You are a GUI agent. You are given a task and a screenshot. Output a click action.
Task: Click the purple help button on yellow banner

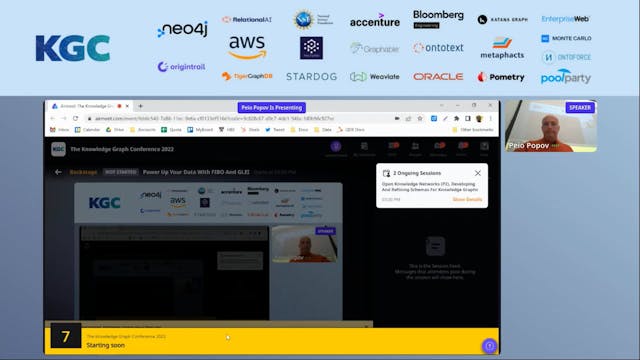(489, 346)
